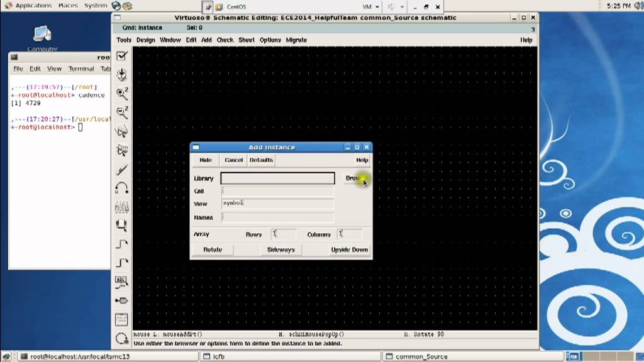644x362 pixels.
Task: Select the Add Pin tool icon
Action: (x=121, y=301)
